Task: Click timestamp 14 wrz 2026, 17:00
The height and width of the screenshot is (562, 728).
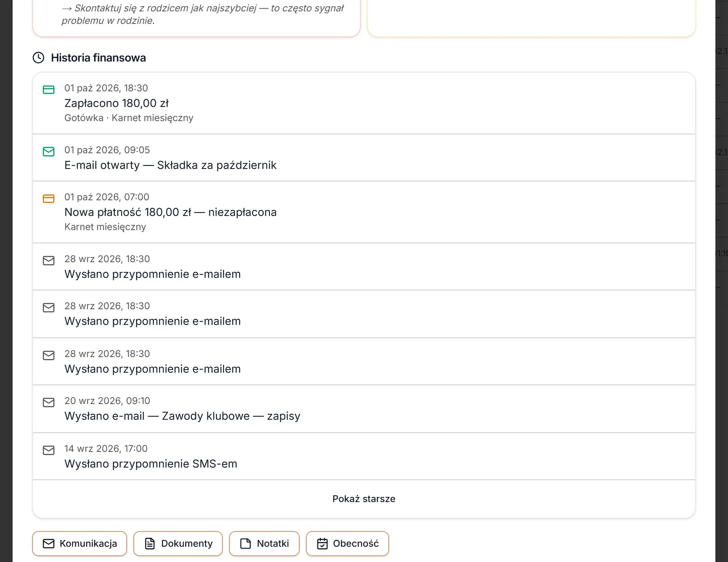Action: tap(106, 448)
